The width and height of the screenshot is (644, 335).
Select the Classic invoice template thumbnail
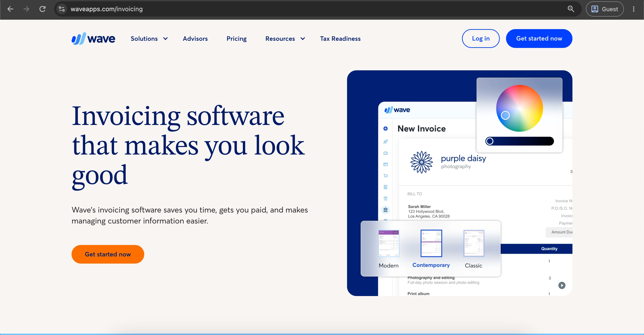[x=474, y=243]
